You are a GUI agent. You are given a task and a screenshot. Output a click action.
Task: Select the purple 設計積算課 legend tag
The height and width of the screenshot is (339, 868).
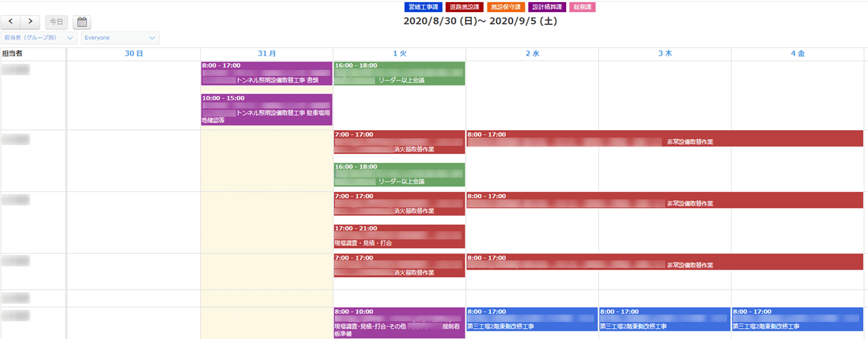pyautogui.click(x=547, y=7)
